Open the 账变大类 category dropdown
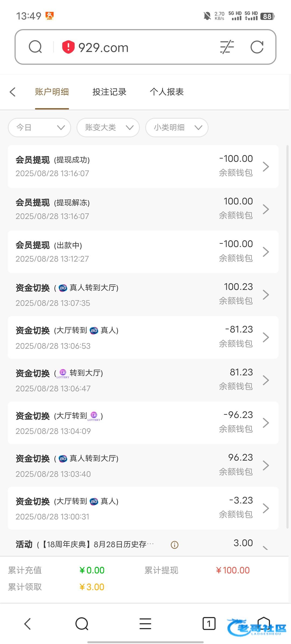Viewport: 291px width, 644px height. coord(108,128)
